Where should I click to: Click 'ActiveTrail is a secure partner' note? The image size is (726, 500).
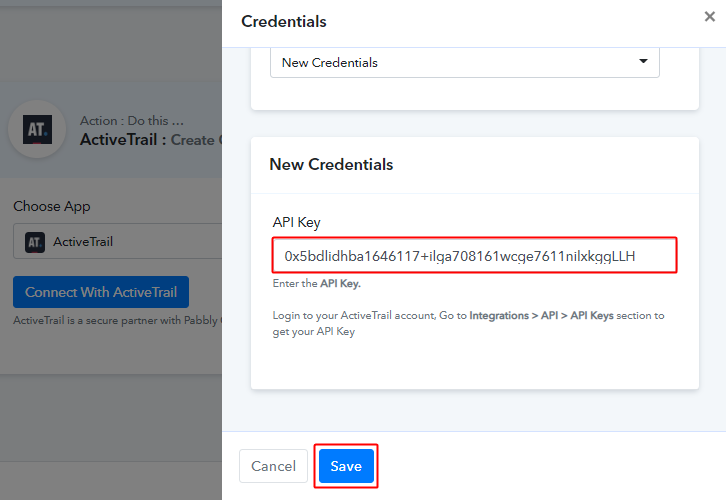click(118, 320)
